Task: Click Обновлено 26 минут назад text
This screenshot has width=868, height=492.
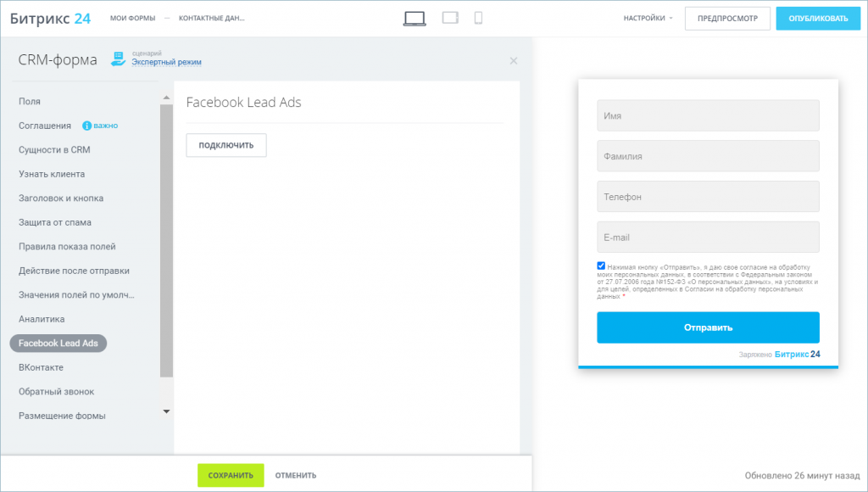Action: click(802, 475)
